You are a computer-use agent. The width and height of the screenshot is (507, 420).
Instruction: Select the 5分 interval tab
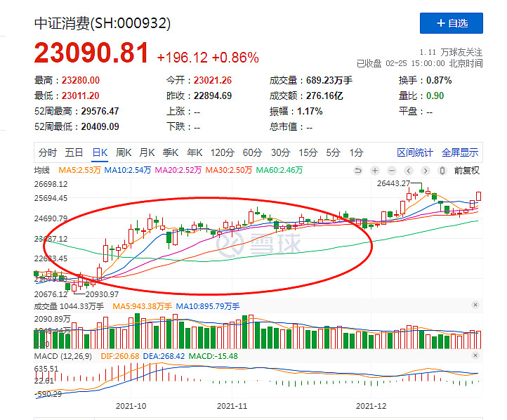[x=333, y=152]
